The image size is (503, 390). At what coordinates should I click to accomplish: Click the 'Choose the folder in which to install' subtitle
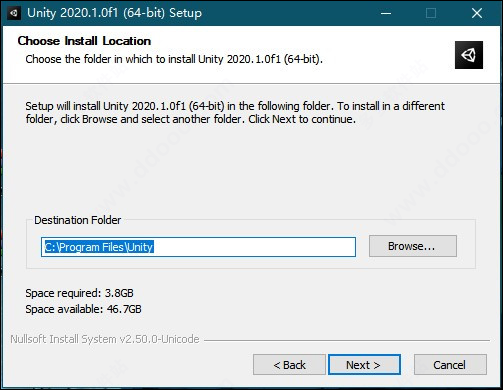tap(174, 59)
